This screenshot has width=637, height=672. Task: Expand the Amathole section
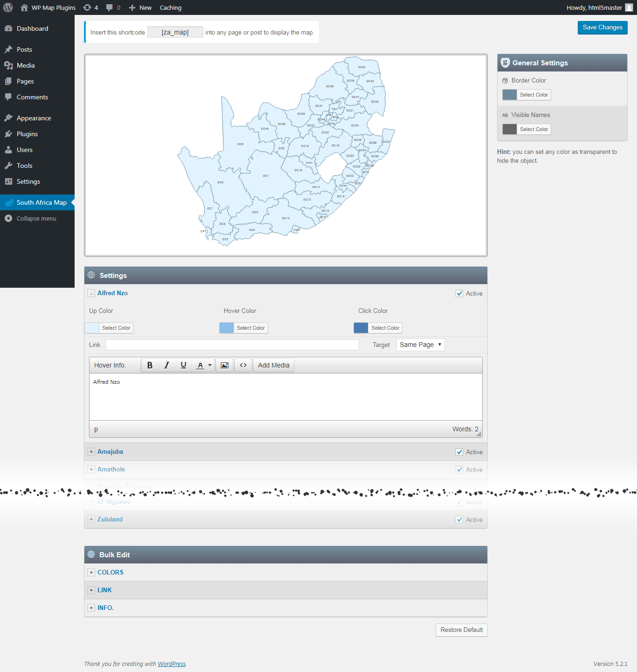coord(91,470)
